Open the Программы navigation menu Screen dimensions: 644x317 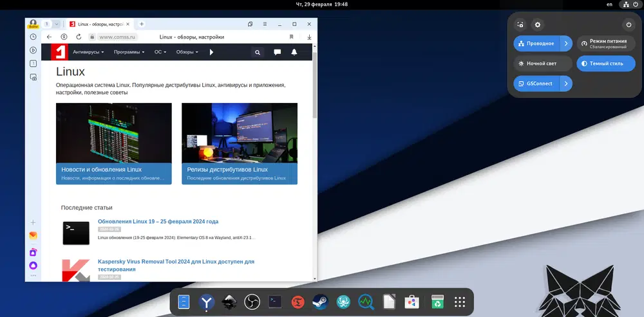129,52
